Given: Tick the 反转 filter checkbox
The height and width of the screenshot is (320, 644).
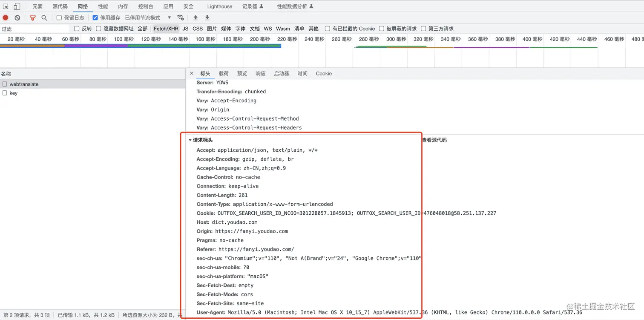Looking at the screenshot, I should [x=77, y=29].
